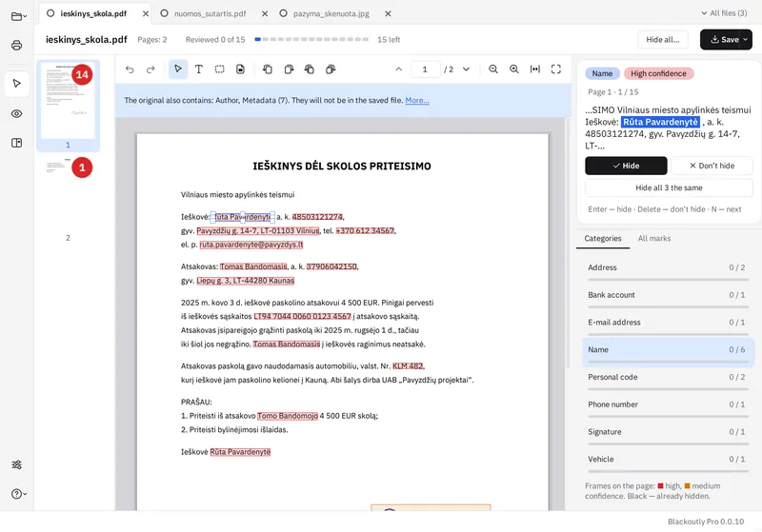
Task: Click the marked bank account LT94 7044 0060 0123 4567
Action: [x=302, y=316]
